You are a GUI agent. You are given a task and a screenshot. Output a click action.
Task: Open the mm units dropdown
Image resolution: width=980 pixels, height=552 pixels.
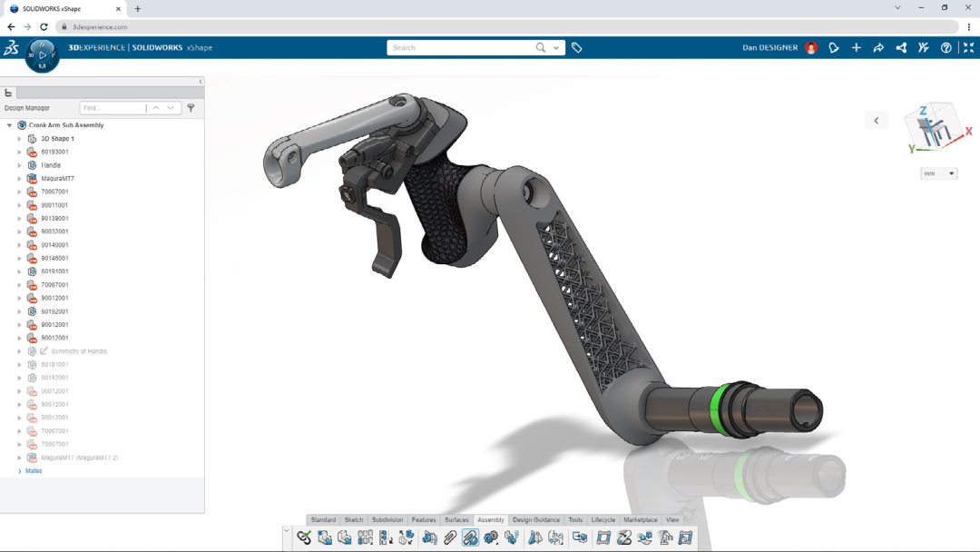tap(938, 173)
